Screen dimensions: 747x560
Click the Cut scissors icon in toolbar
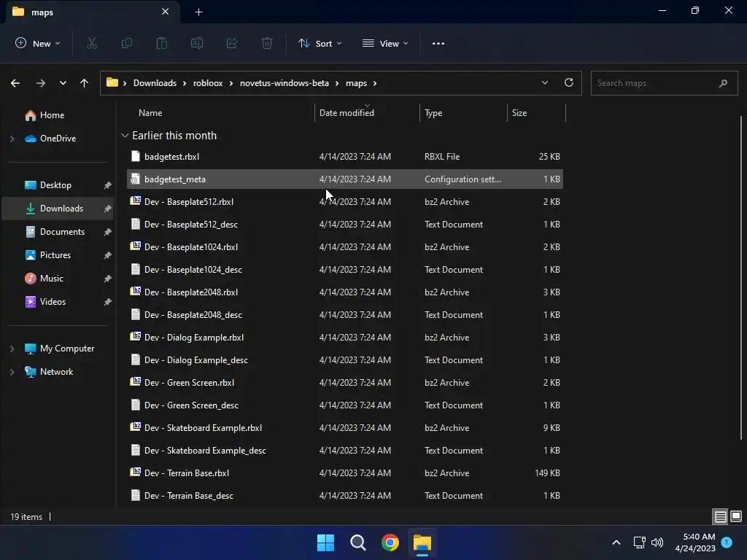pyautogui.click(x=92, y=43)
